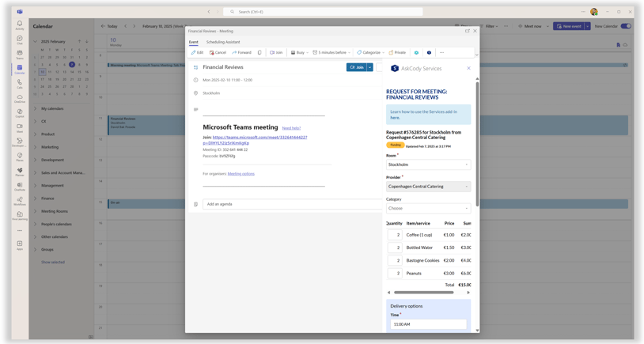Image resolution: width=644 pixels, height=344 pixels.
Task: Expand the Meeting Rooms calendar group
Action: point(35,211)
